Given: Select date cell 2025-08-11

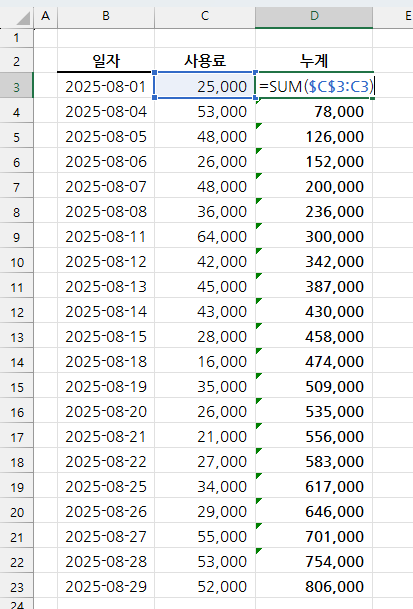Looking at the screenshot, I should click(x=106, y=236).
